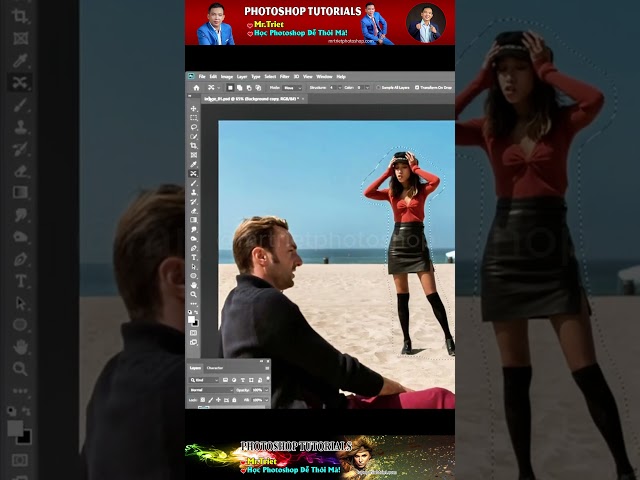Select the Brush tool
640x480 pixels.
click(193, 183)
